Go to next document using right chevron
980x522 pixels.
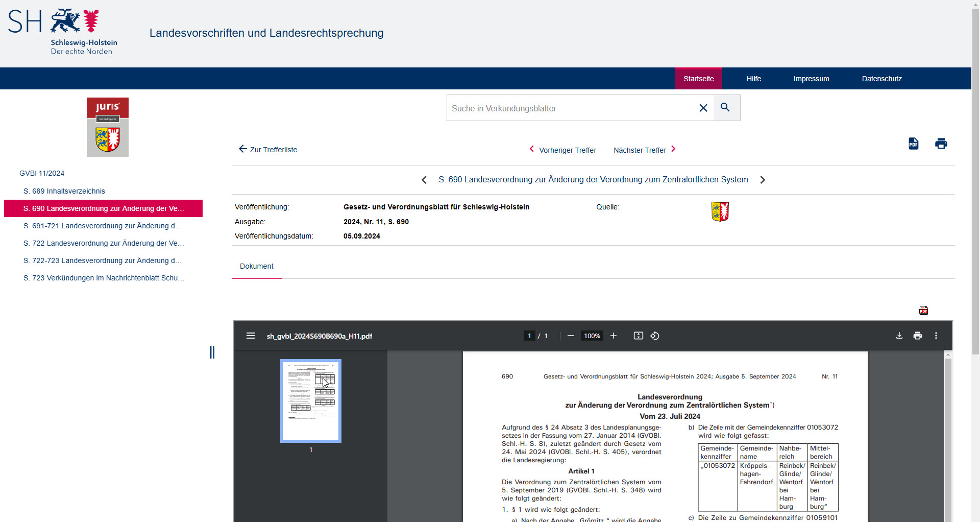(763, 180)
